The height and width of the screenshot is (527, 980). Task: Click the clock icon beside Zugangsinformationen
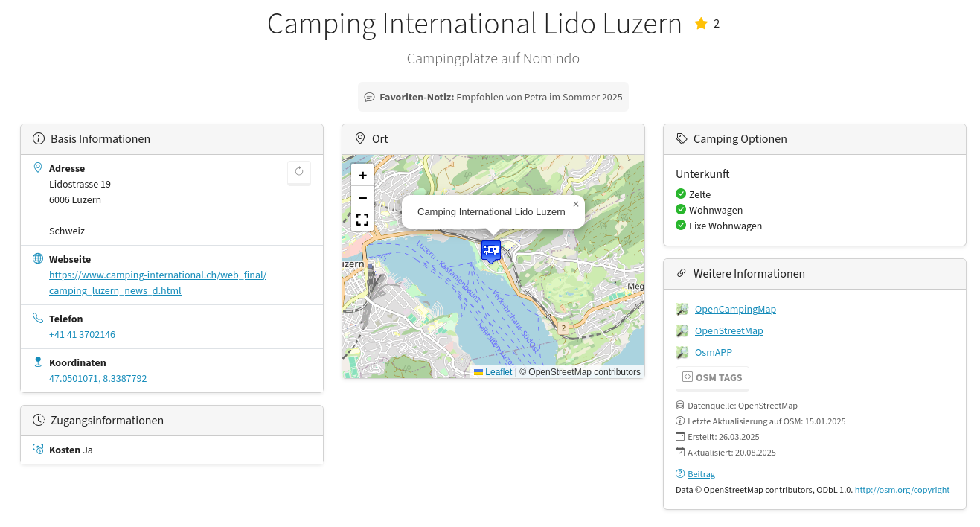(39, 420)
